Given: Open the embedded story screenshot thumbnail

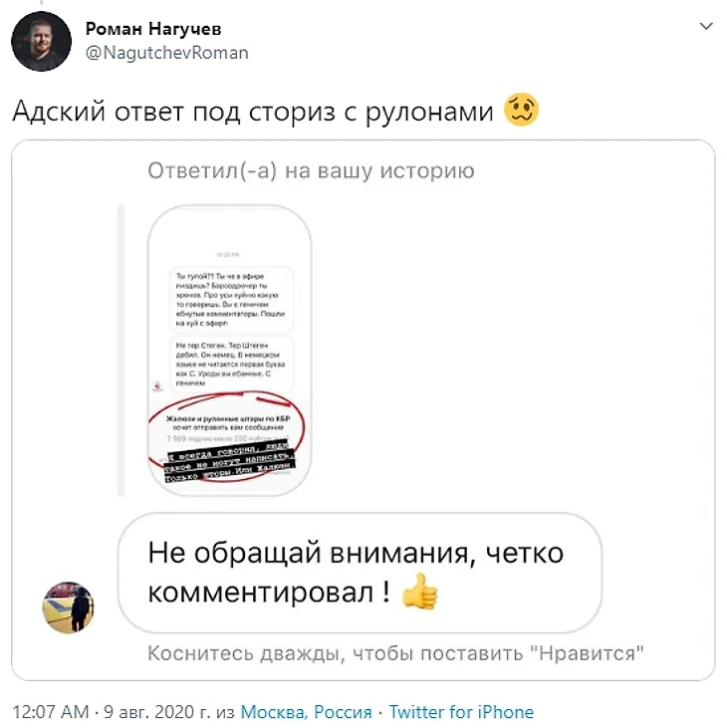Looking at the screenshot, I should pyautogui.click(x=229, y=351).
